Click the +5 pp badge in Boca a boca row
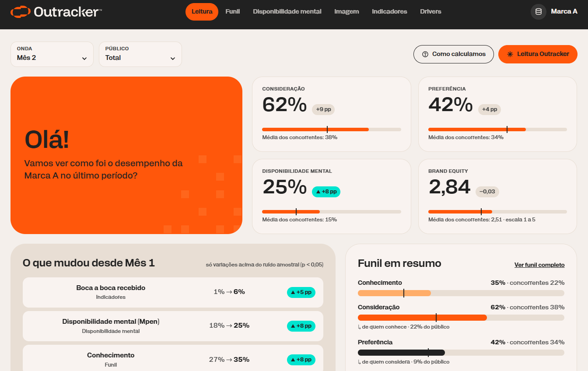This screenshot has height=371, width=588. click(x=301, y=292)
